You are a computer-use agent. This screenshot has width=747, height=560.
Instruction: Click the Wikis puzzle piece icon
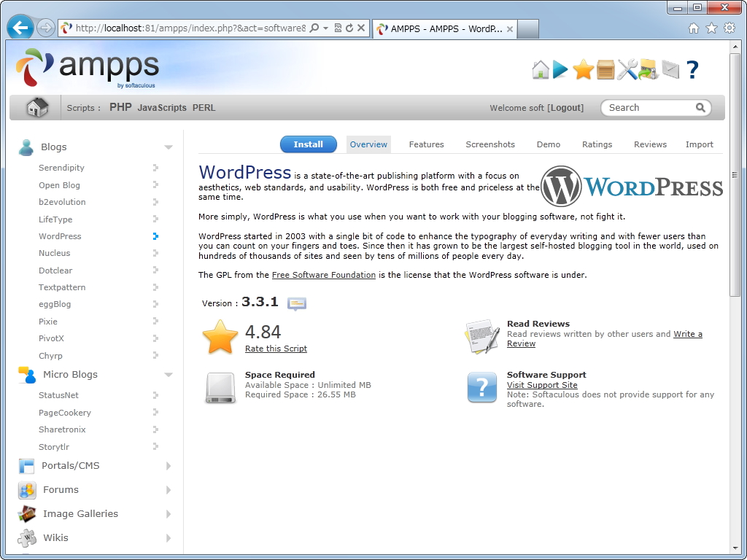(27, 538)
